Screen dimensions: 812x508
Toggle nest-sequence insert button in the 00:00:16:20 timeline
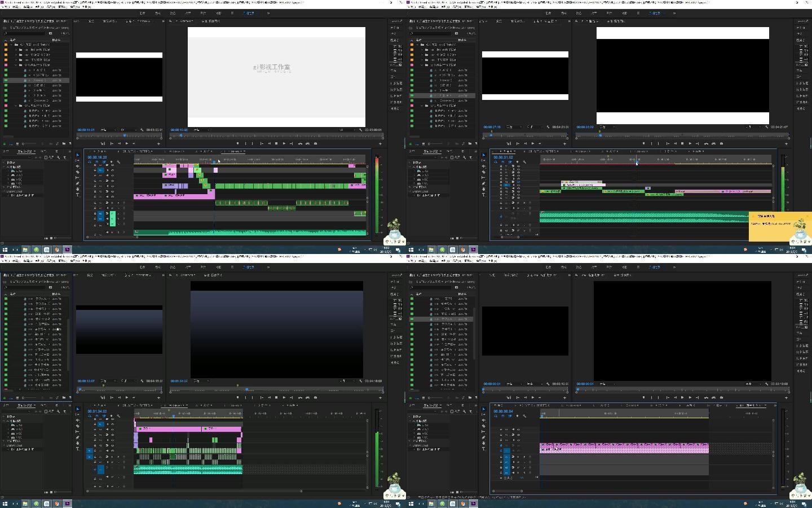coord(90,162)
